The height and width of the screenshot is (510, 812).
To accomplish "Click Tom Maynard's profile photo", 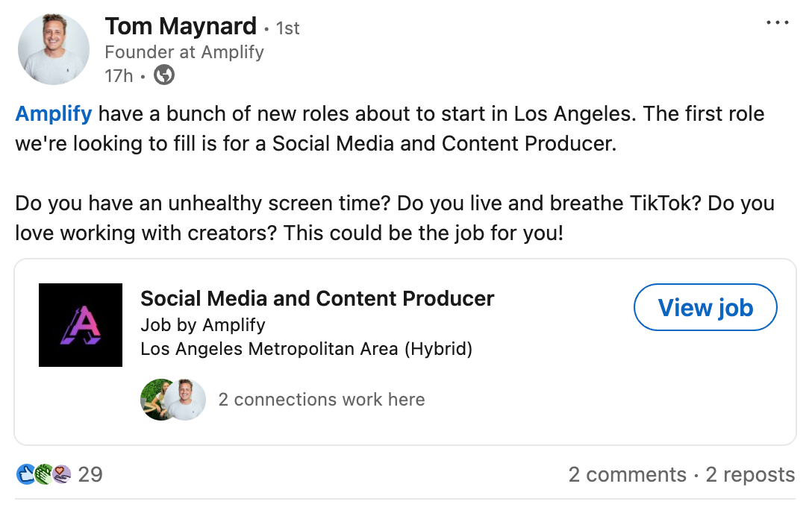I will [x=53, y=49].
